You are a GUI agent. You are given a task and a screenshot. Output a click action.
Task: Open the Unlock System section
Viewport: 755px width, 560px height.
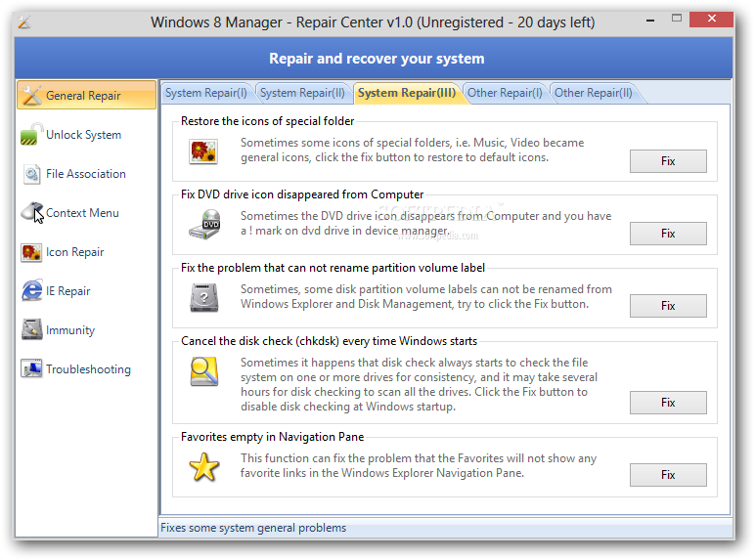(x=87, y=134)
